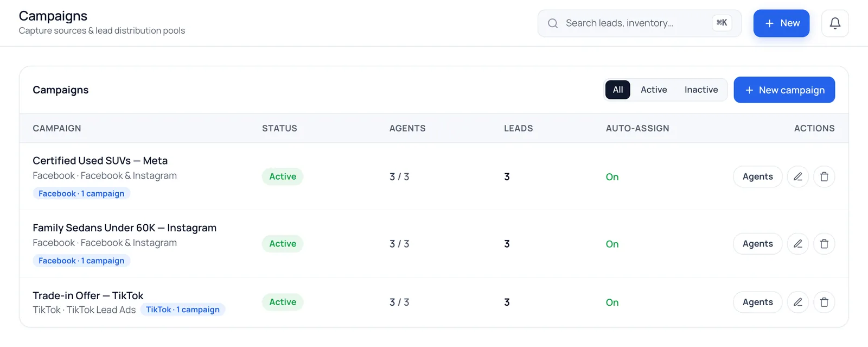Click the Campaigns card heading
This screenshot has height=347, width=868.
click(x=61, y=90)
